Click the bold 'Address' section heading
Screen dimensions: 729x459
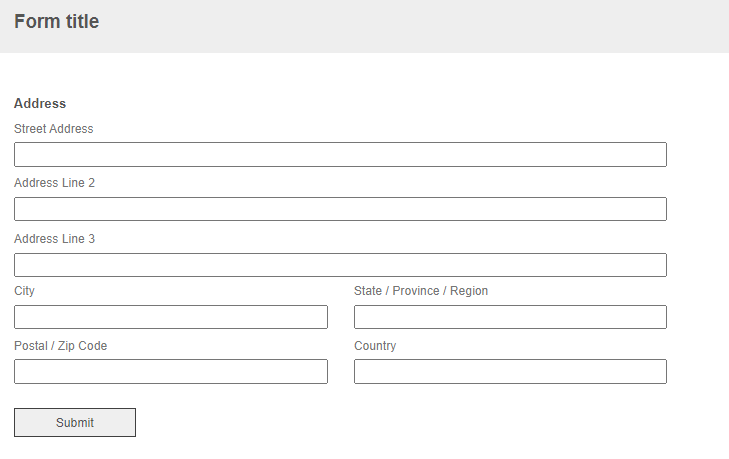[x=40, y=103]
